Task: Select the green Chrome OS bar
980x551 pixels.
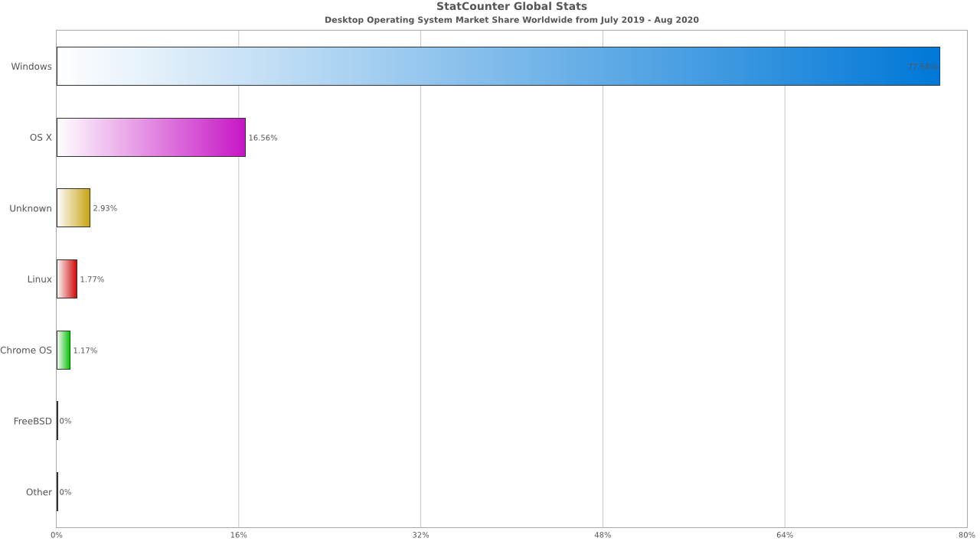Action: [x=64, y=350]
